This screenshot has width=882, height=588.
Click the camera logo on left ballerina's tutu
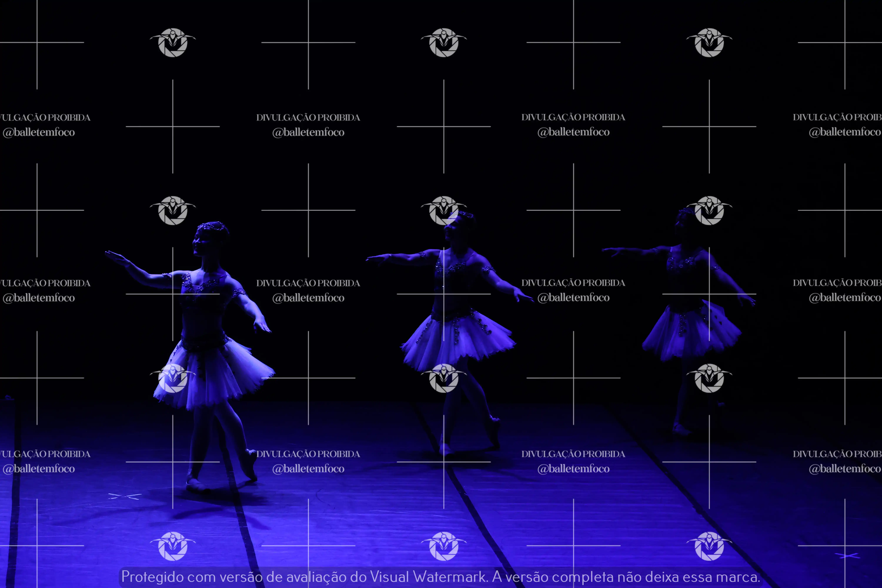pyautogui.click(x=172, y=378)
